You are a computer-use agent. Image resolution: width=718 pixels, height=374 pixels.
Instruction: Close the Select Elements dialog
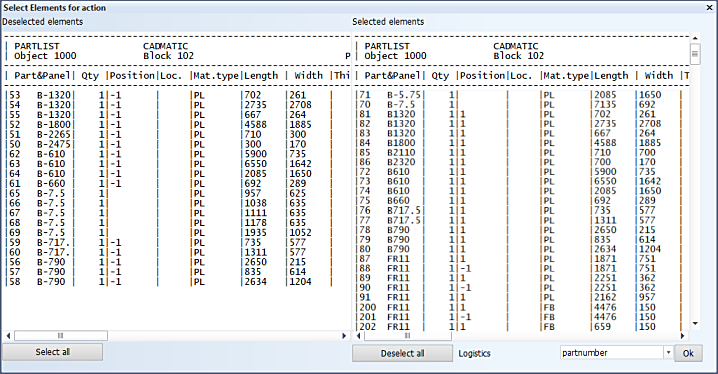(709, 7)
